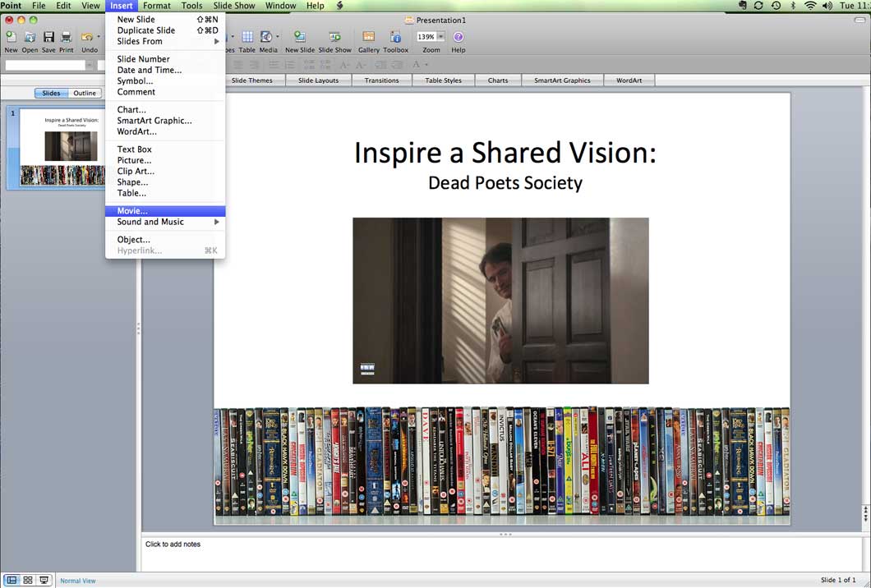Viewport: 871px width, 588px height.
Task: Choose Table... from the Insert menu
Action: (165, 193)
